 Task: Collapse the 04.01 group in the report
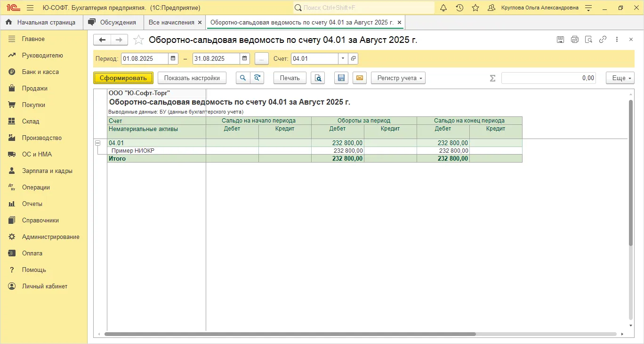[x=97, y=143]
